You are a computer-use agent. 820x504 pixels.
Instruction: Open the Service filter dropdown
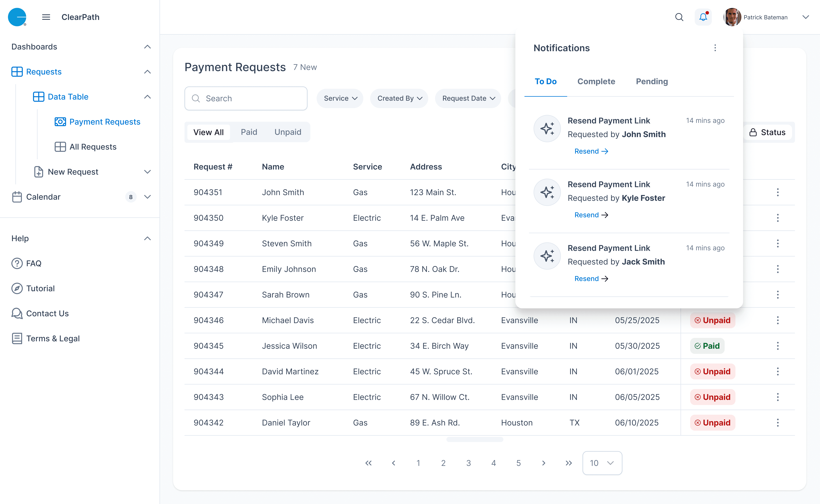(340, 98)
